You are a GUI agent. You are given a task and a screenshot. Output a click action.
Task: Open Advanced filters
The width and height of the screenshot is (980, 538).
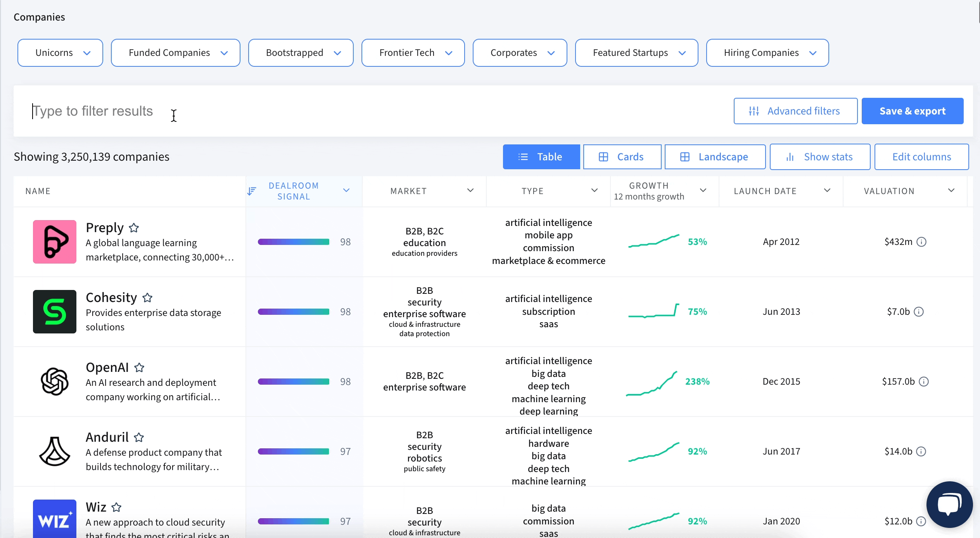pyautogui.click(x=796, y=111)
